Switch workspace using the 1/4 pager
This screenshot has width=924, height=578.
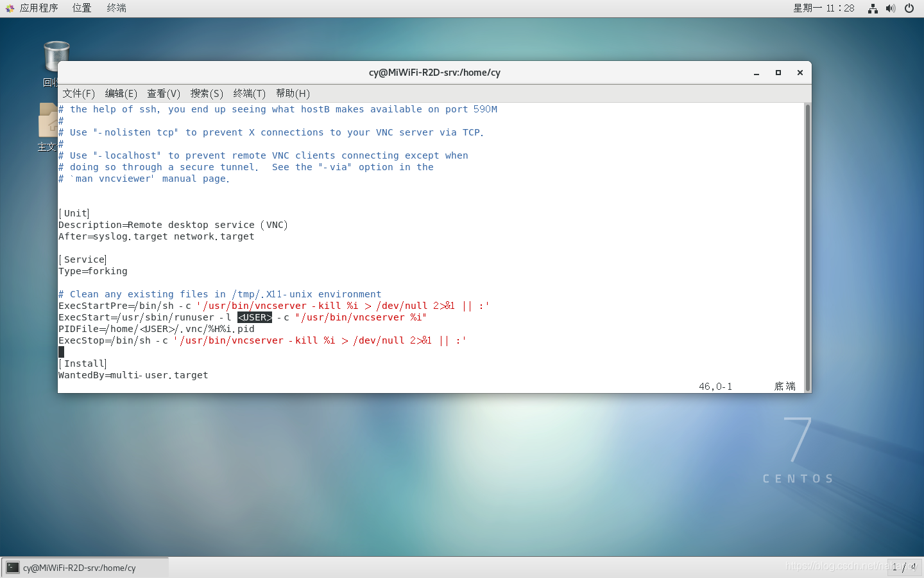click(x=905, y=567)
